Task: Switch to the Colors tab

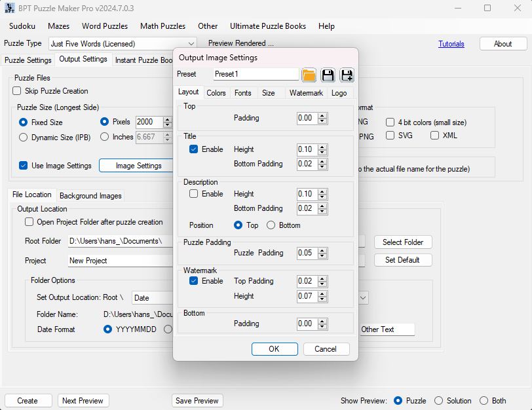Action: [216, 93]
